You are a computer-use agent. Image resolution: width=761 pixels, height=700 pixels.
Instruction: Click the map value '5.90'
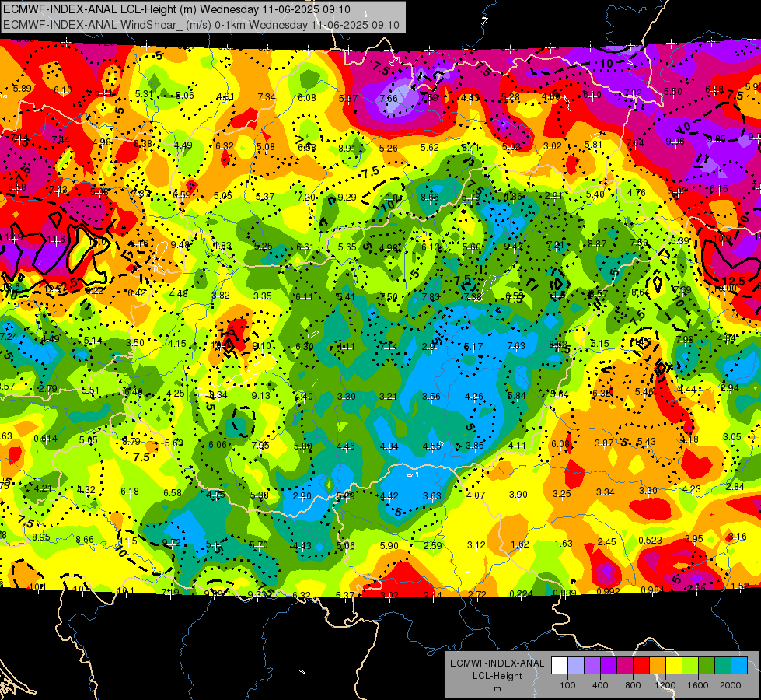389,546
